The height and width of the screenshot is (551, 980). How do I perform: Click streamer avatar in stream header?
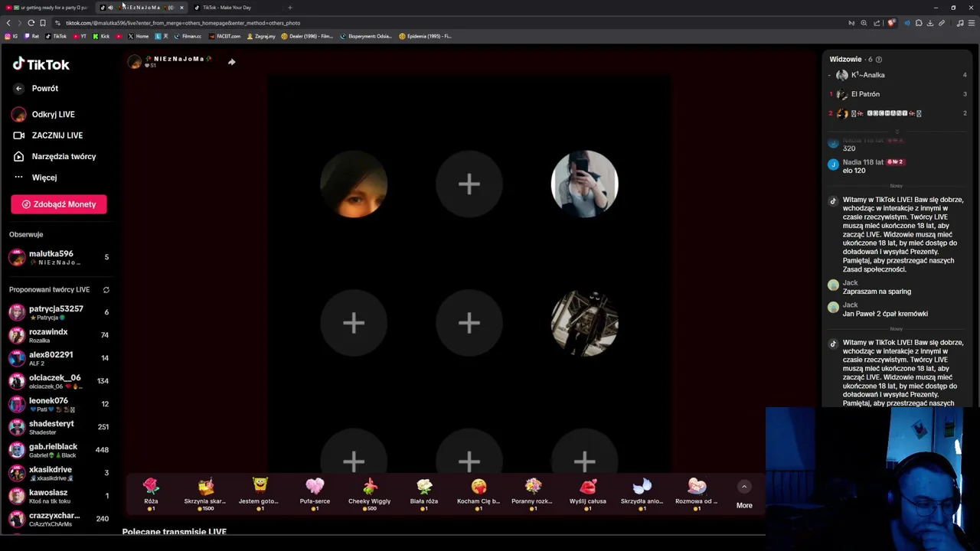(135, 62)
